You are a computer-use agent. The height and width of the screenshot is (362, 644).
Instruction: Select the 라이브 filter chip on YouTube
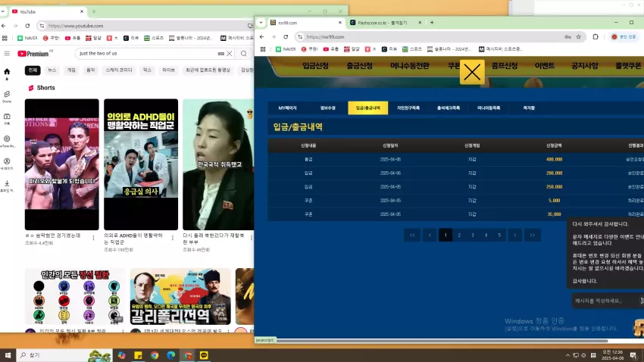168,70
